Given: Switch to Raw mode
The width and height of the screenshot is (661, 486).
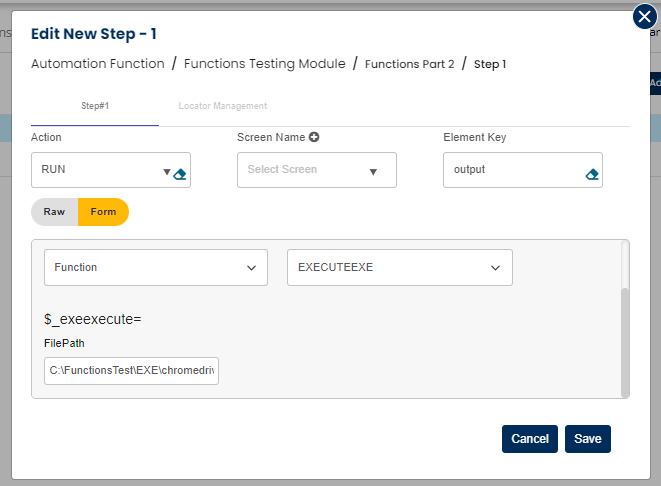Looking at the screenshot, I should (54, 212).
